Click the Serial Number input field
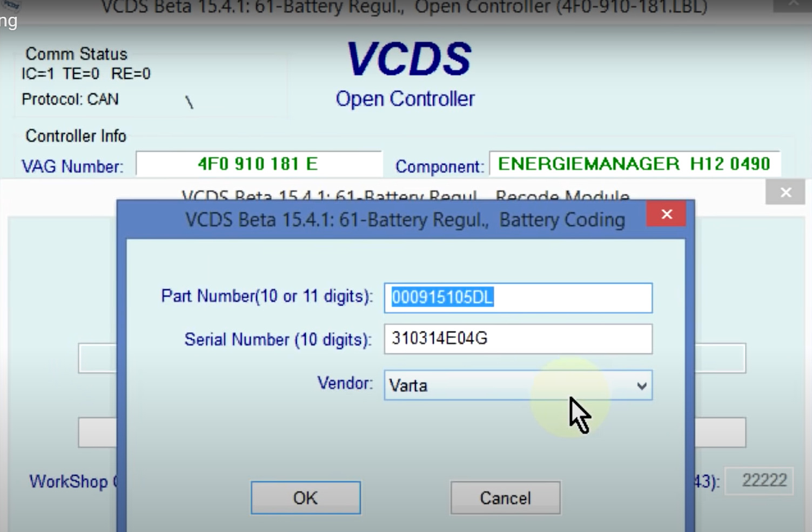The width and height of the screenshot is (812, 532). (518, 339)
